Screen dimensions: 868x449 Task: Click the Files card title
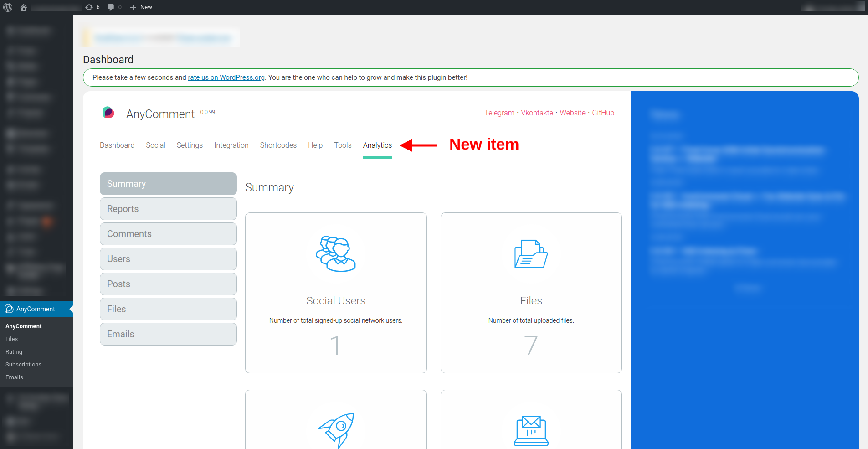click(x=531, y=301)
